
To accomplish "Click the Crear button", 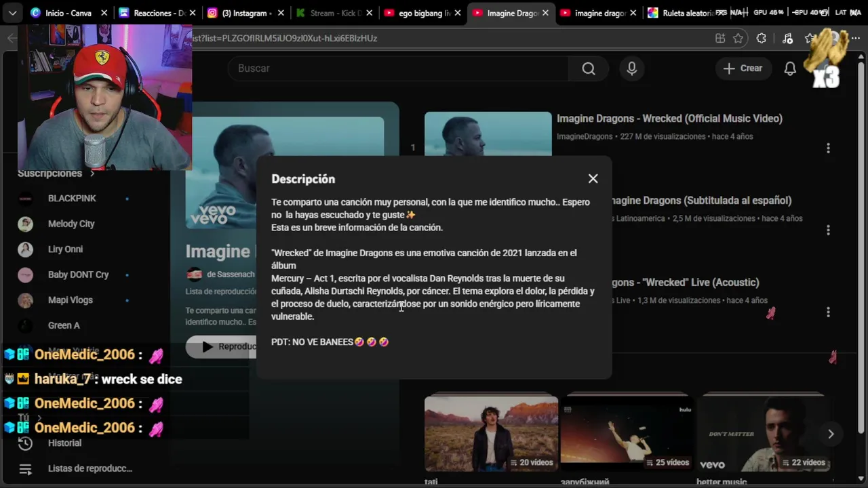I will [743, 68].
